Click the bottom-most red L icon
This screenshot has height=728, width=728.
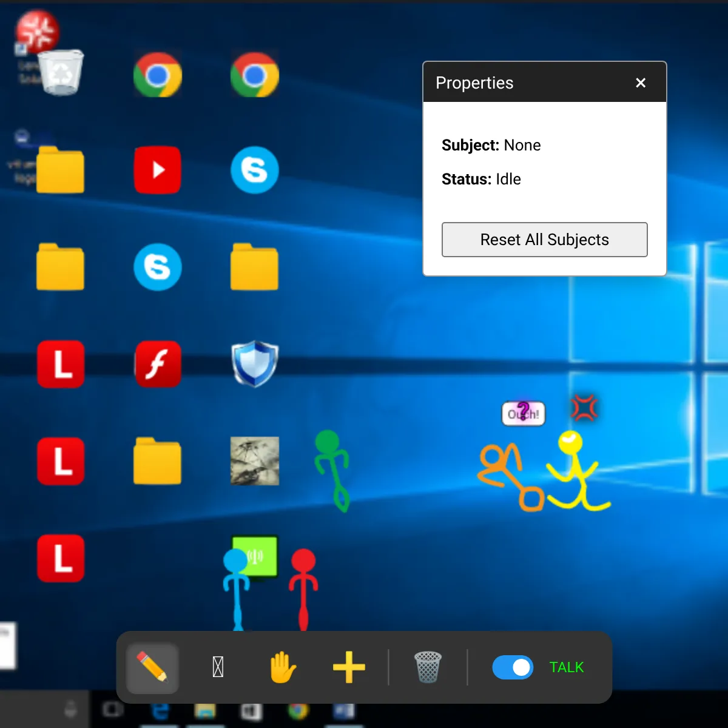(x=61, y=558)
